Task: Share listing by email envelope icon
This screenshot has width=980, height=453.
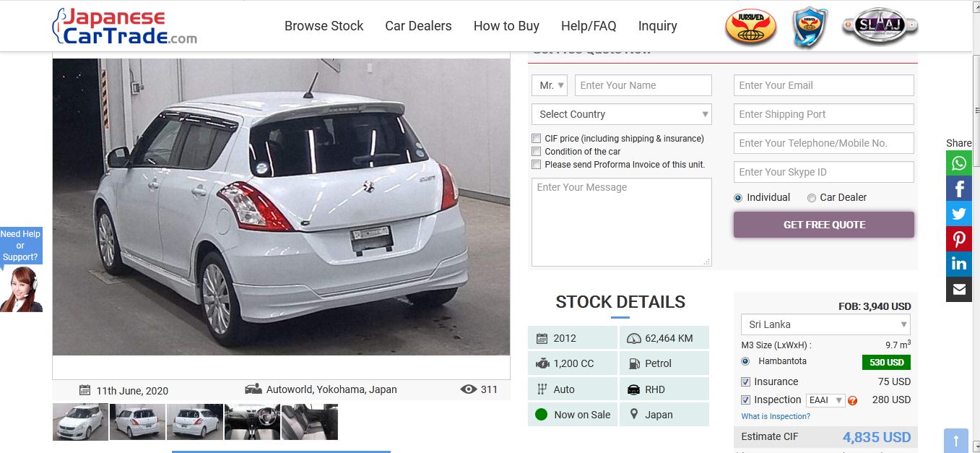Action: [x=959, y=289]
